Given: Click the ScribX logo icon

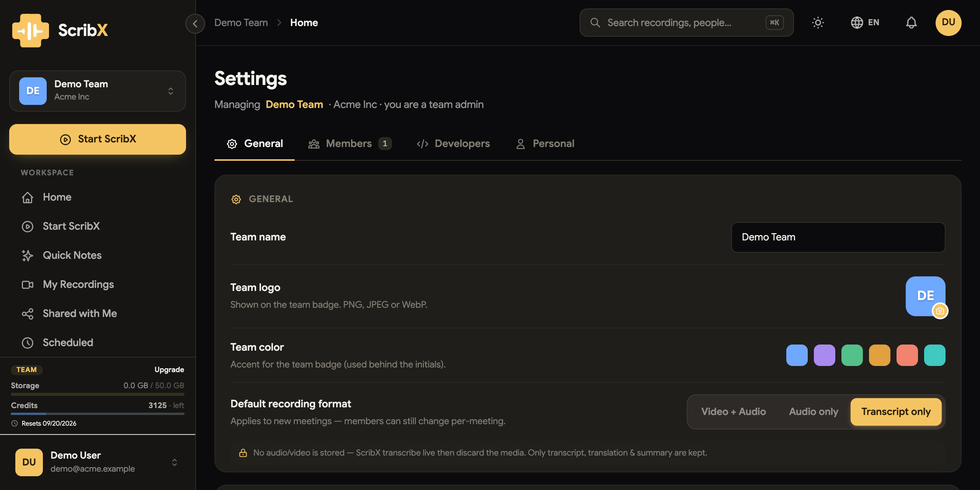Looking at the screenshot, I should (31, 30).
